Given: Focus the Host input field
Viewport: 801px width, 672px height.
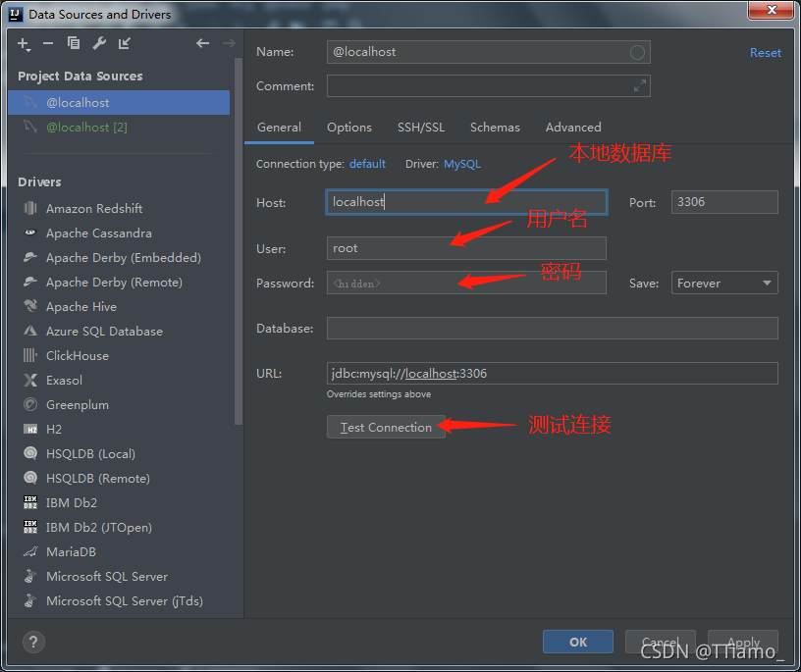Looking at the screenshot, I should 466,202.
